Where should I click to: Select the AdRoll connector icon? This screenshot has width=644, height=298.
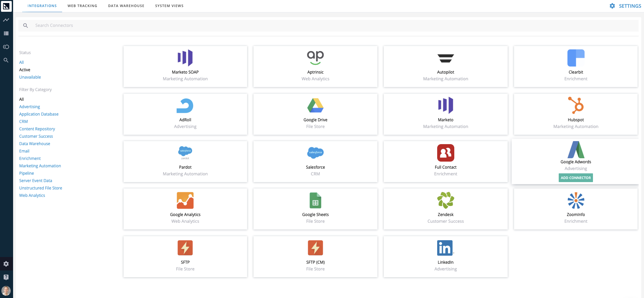click(185, 105)
